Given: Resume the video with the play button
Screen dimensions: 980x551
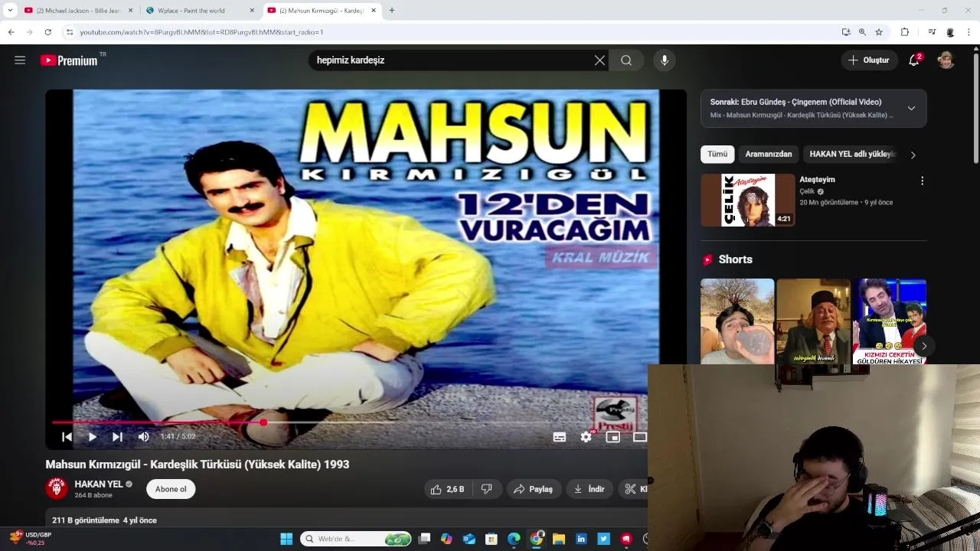Looking at the screenshot, I should click(92, 437).
